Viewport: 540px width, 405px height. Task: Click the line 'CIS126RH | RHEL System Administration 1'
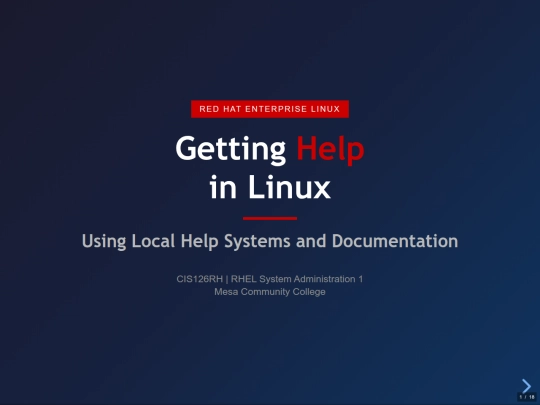(270, 279)
